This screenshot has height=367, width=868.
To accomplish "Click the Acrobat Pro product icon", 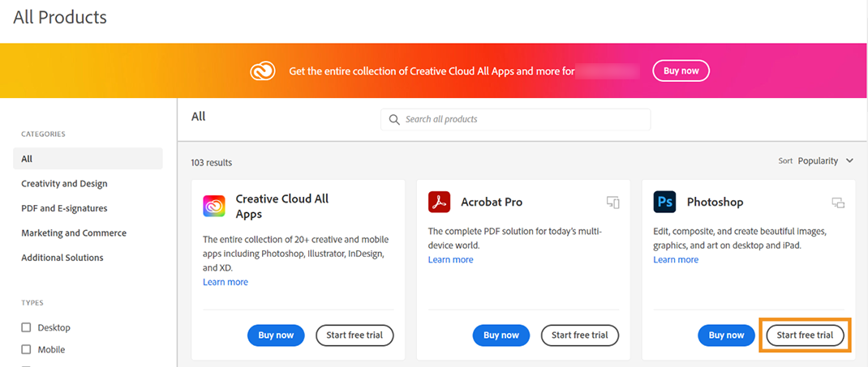I will 439,202.
